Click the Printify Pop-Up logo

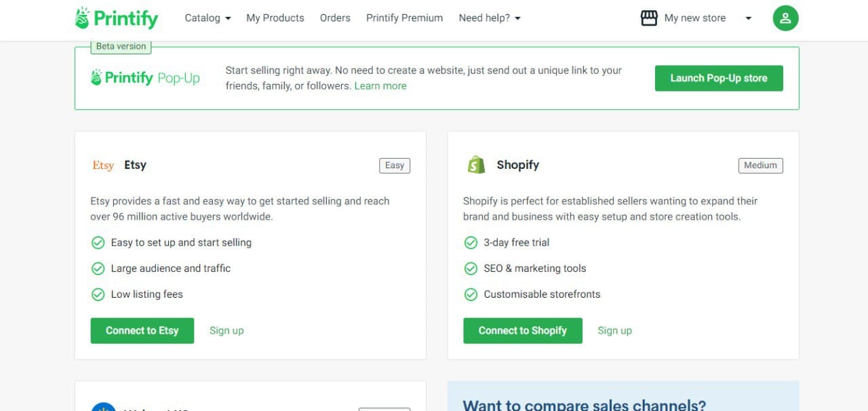tap(145, 78)
